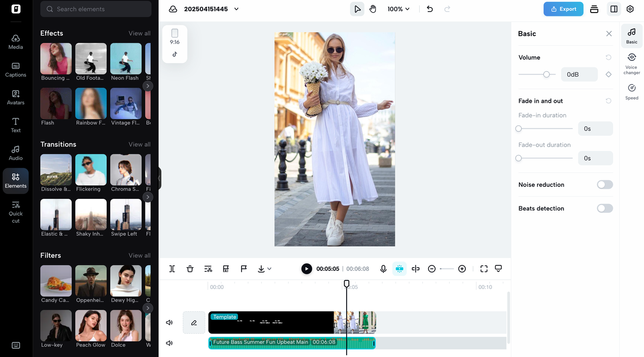The width and height of the screenshot is (644, 357).
Task: Collapse the left elements panel handle
Action: click(x=159, y=178)
